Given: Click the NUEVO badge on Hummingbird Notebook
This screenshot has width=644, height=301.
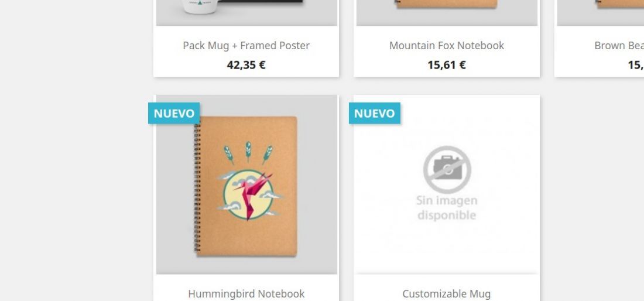Looking at the screenshot, I should click(174, 114).
